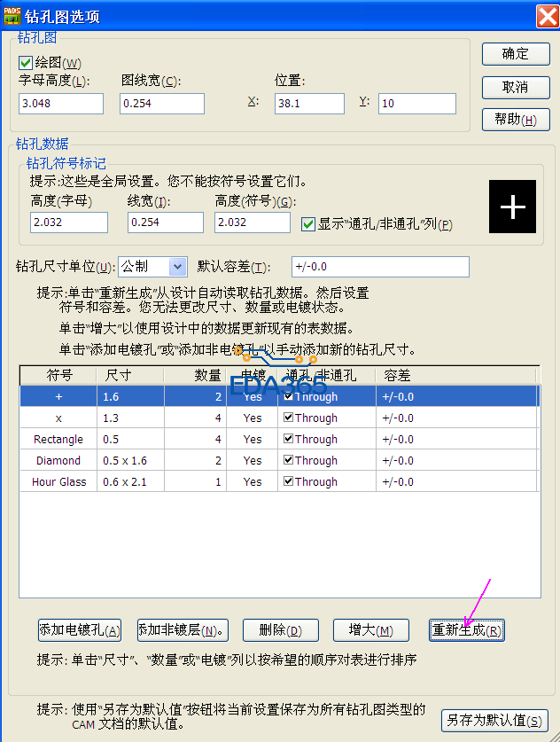Uncheck Through for the Rectangle row
Screen dimensions: 560x742
click(x=288, y=439)
